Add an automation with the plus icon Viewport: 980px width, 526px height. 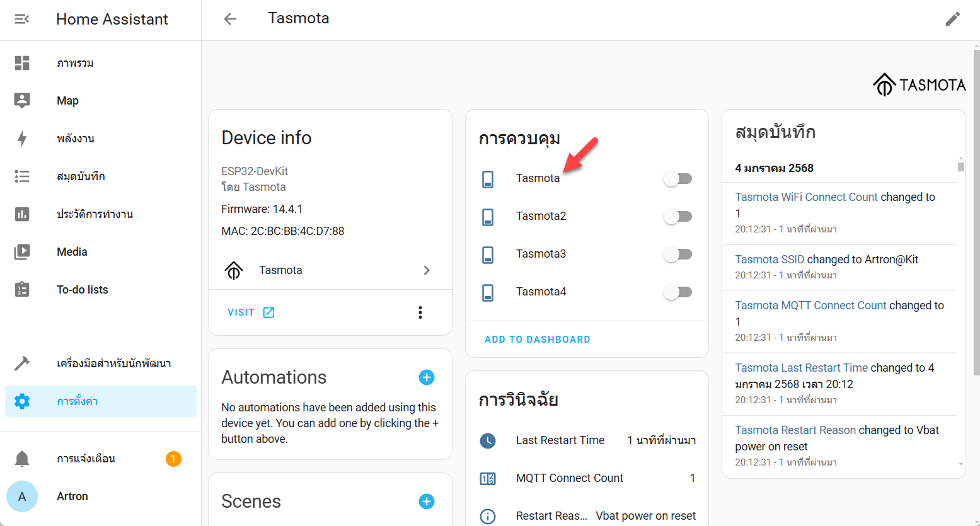pos(427,377)
